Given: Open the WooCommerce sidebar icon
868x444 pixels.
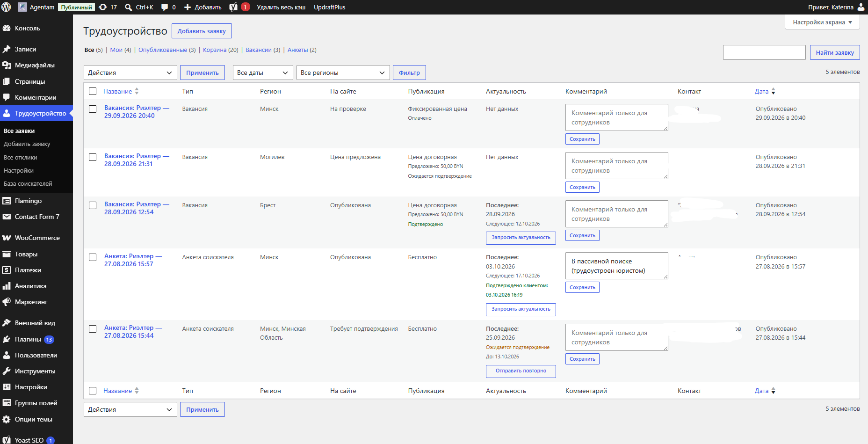Looking at the screenshot, I should (x=7, y=238).
